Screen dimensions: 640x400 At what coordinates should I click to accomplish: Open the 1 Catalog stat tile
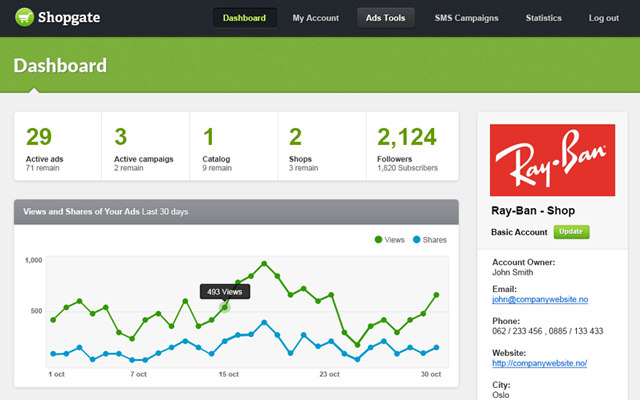click(232, 147)
